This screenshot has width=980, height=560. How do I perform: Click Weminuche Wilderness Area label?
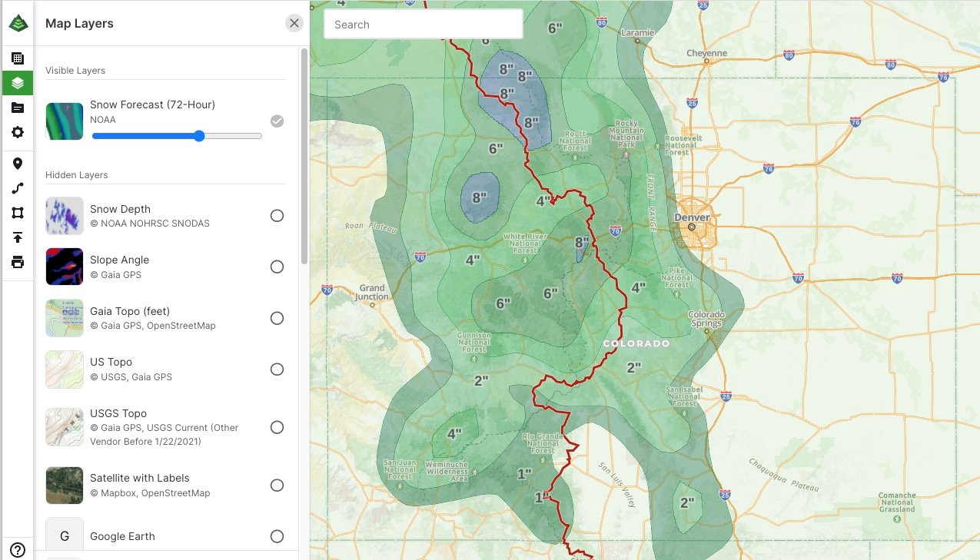pyautogui.click(x=447, y=472)
